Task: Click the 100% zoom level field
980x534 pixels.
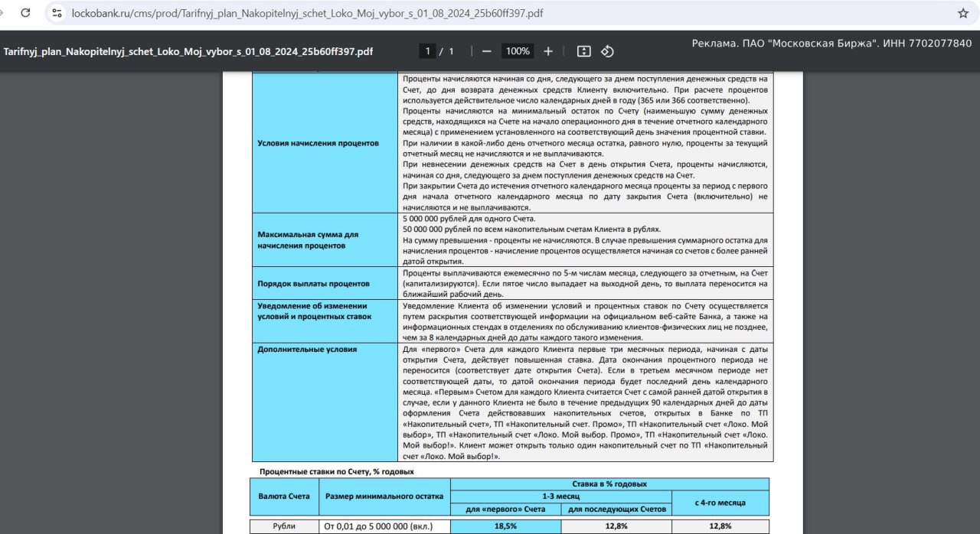Action: point(518,51)
